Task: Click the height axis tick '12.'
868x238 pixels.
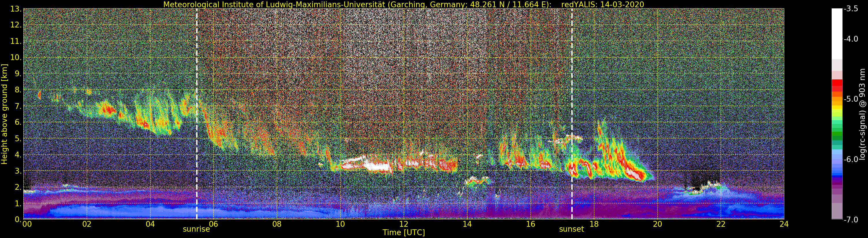Action: (16, 25)
